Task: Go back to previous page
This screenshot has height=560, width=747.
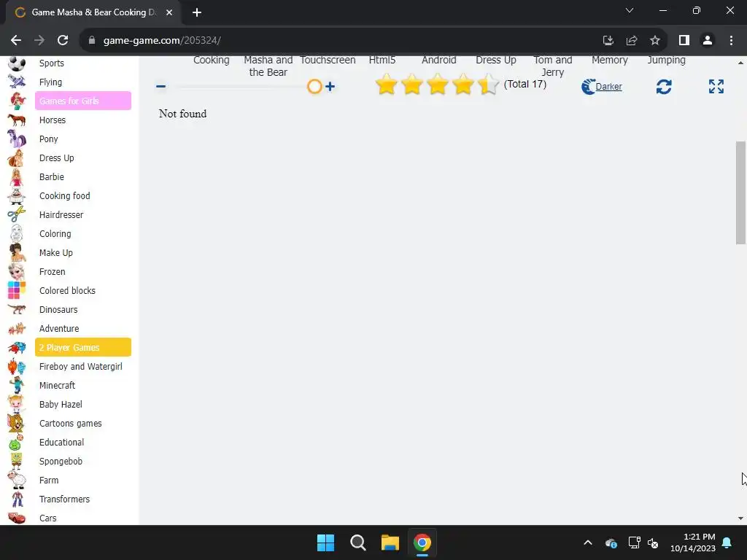Action: point(16,41)
